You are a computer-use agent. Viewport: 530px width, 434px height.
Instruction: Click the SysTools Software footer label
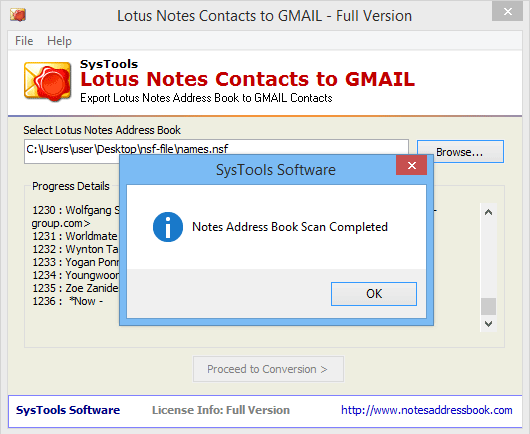point(68,410)
